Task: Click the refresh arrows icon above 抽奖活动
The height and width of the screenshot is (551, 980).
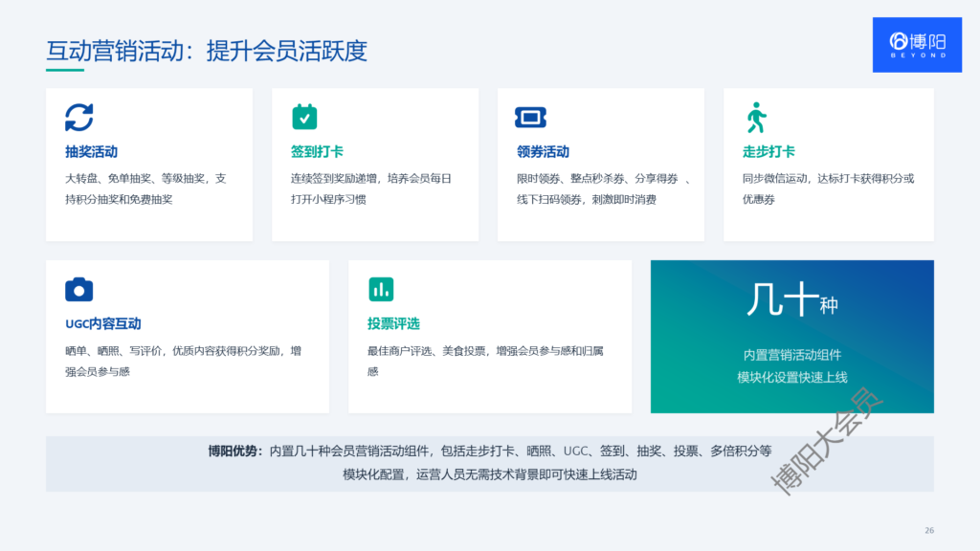Action: coord(78,118)
